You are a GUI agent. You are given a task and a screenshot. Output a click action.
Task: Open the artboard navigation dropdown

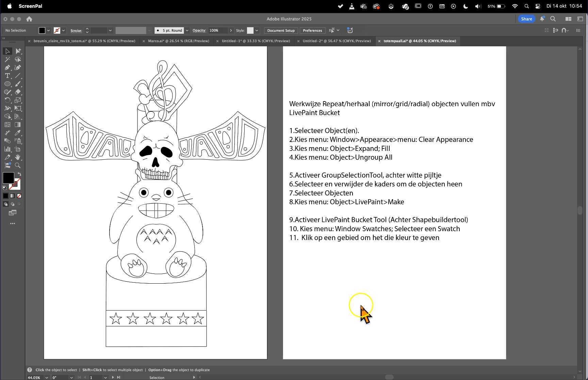(105, 377)
